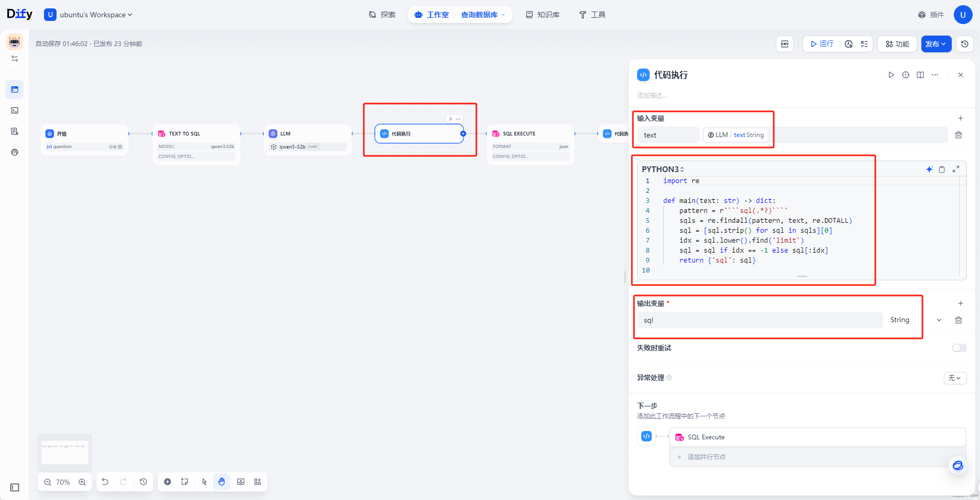Export workflow image from bottom toolbar

(x=241, y=482)
